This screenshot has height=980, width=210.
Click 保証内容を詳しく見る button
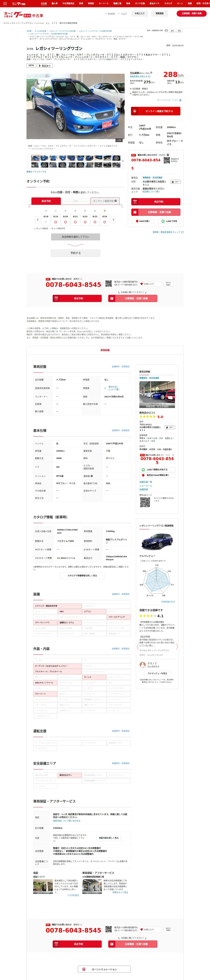pyautogui.click(x=109, y=838)
